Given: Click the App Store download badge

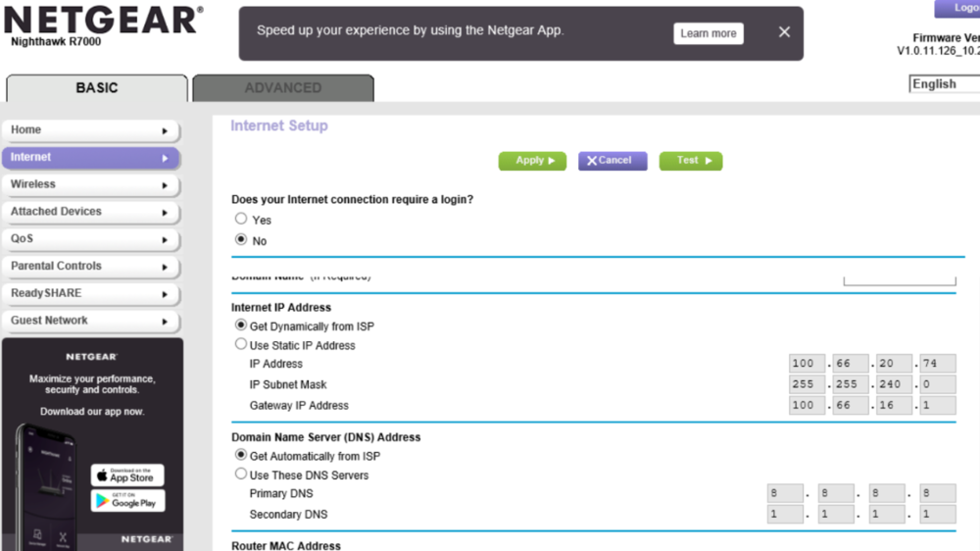Looking at the screenshot, I should point(127,476).
